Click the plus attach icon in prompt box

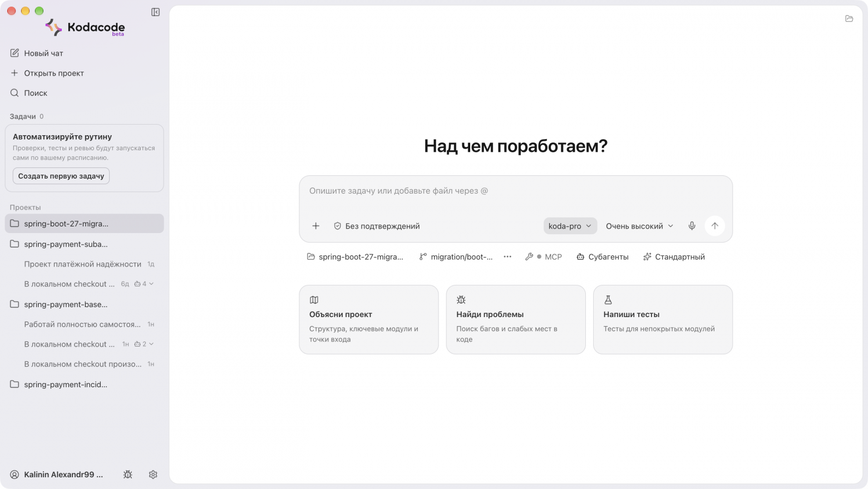click(x=315, y=226)
